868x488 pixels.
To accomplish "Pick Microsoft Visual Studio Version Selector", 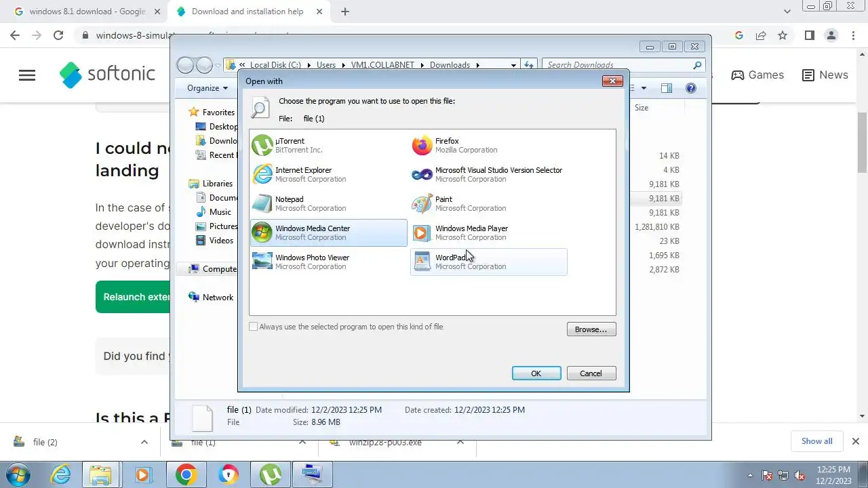I will 489,174.
